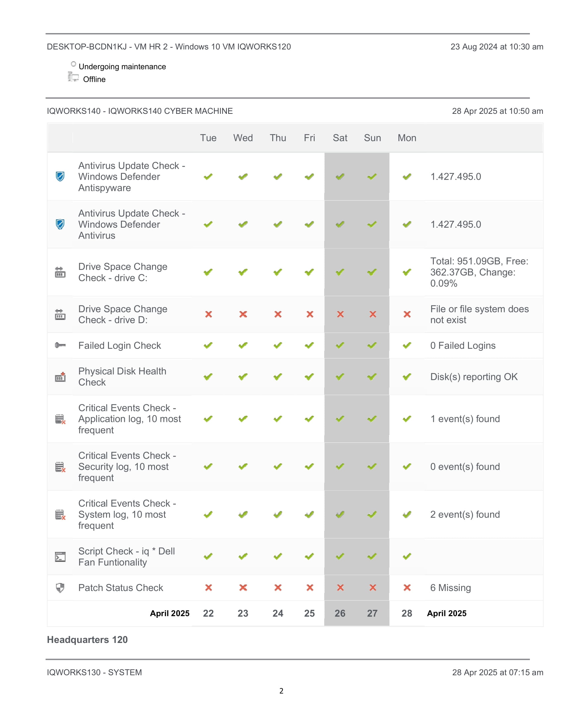Image resolution: width=563 pixels, height=728 pixels.
Task: Click the Dell Fan script check icon
Action: [60, 557]
